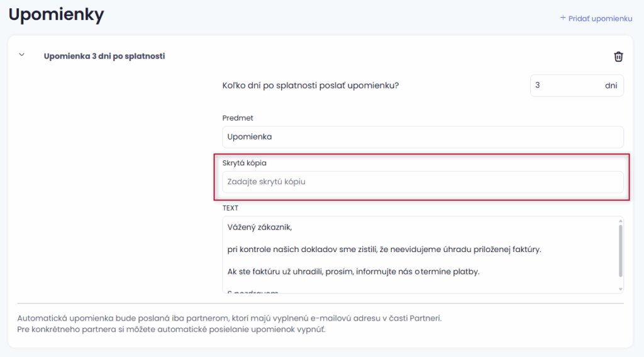Click into the Predmet subject field

(x=423, y=136)
